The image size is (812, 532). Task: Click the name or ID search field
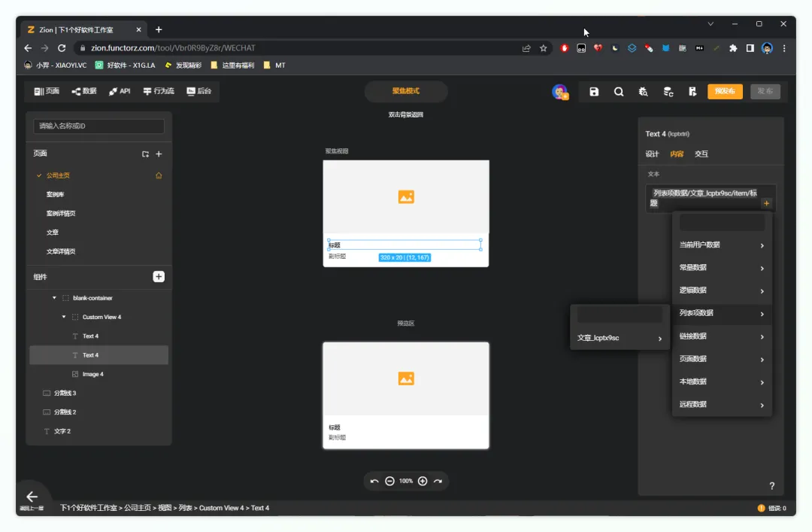[x=99, y=126]
